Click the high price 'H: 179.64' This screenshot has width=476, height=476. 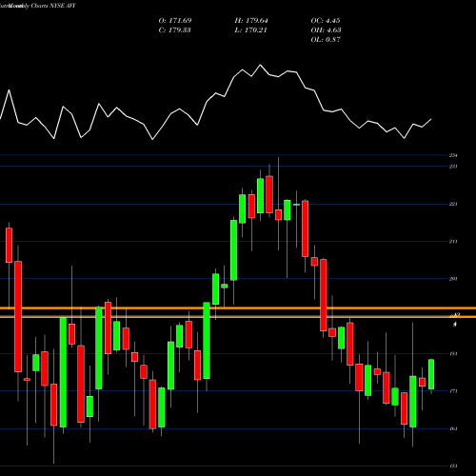(251, 21)
